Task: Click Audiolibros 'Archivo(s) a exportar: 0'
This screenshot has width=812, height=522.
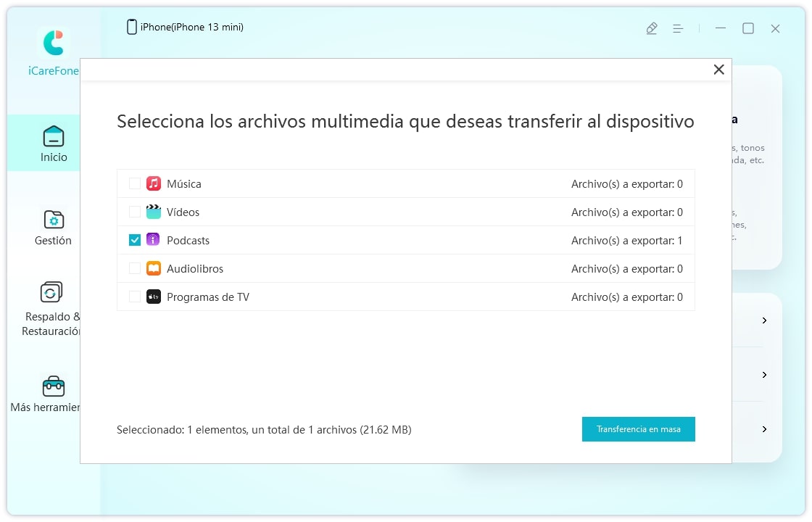Action: point(626,269)
